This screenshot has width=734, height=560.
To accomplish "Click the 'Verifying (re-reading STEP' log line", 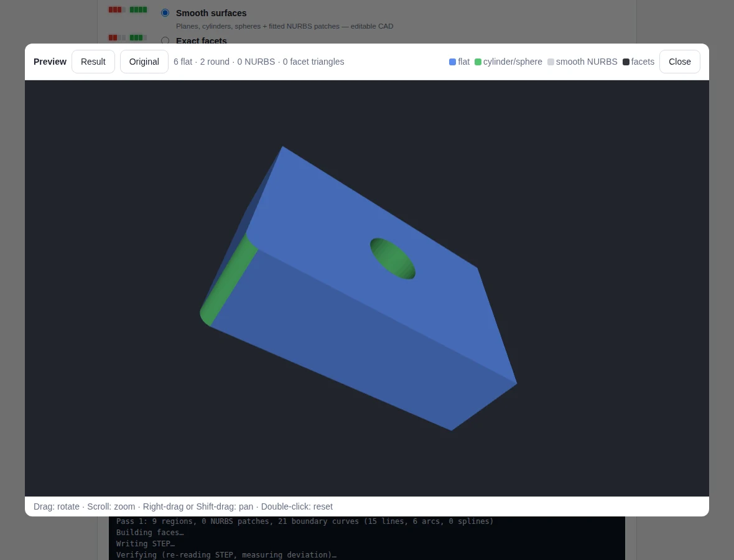I will click(226, 555).
